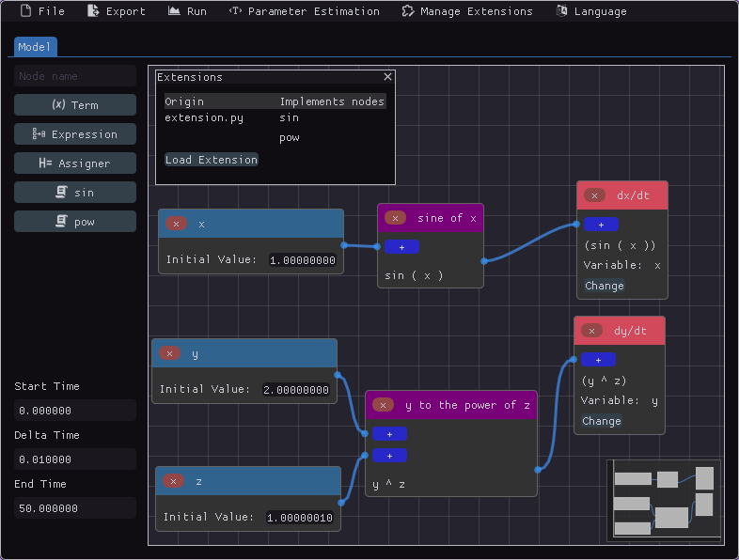Screen dimensions: 739x560
Task: Open the File menu
Action: click(42, 11)
